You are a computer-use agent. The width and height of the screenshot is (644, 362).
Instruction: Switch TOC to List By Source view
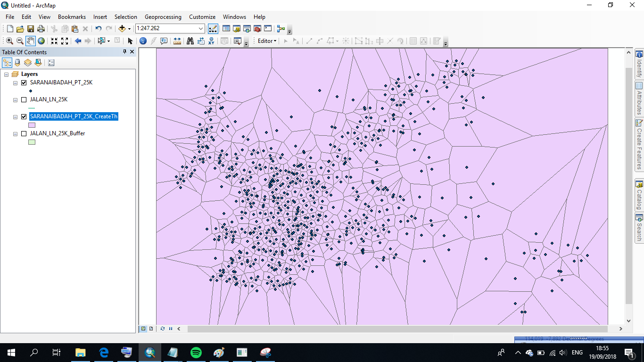(x=17, y=62)
